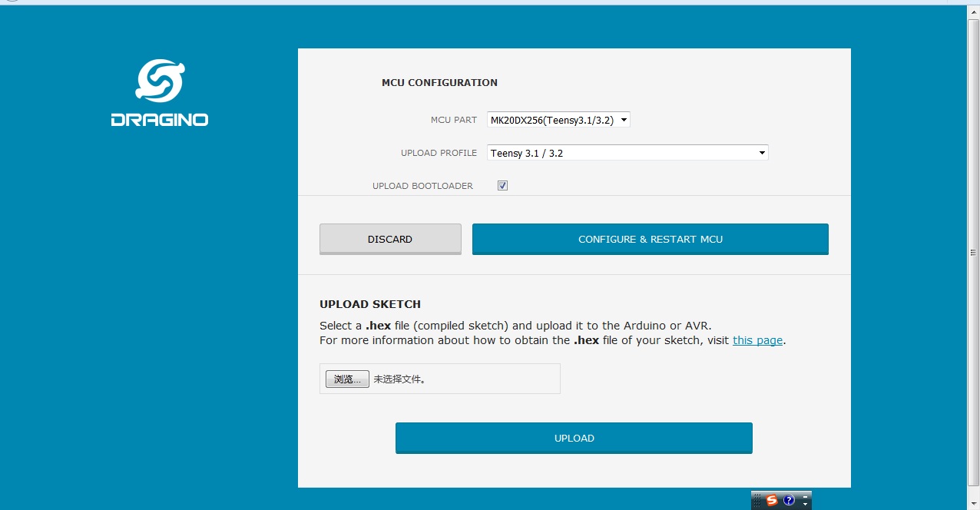Click the vertical scrollbar thumb
980x510 pixels.
click(974, 252)
